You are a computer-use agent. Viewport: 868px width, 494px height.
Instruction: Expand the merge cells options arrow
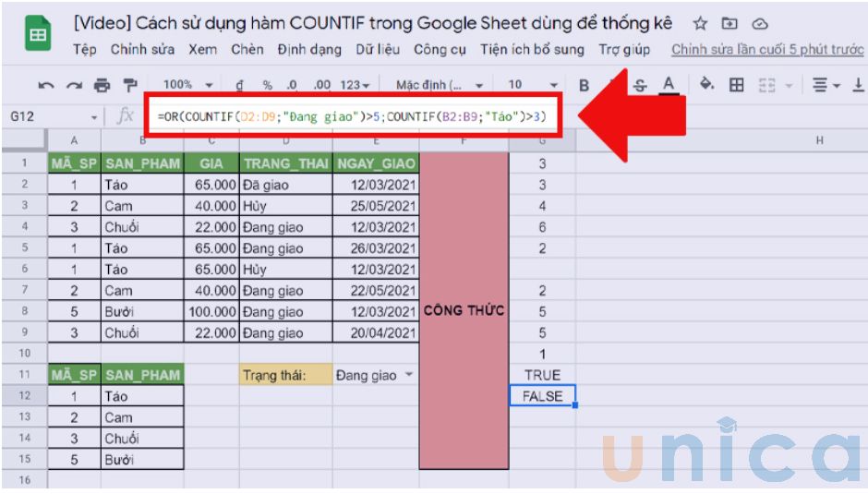coord(789,86)
